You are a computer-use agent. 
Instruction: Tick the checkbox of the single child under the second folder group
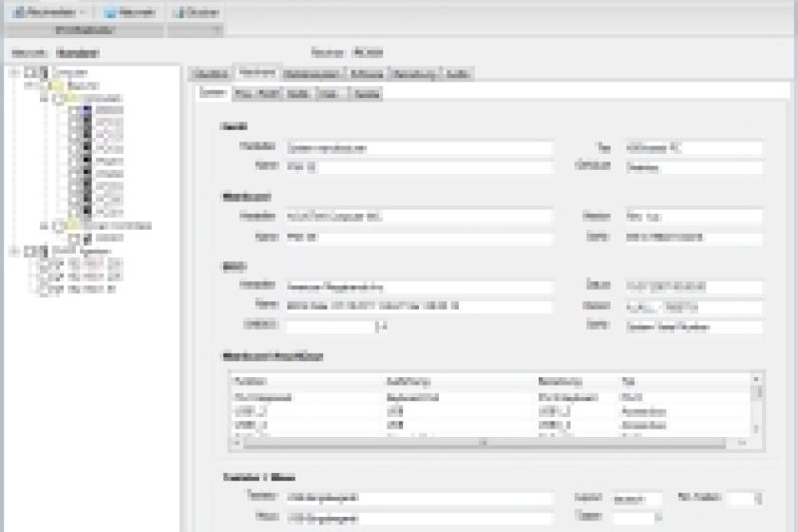coord(74,237)
